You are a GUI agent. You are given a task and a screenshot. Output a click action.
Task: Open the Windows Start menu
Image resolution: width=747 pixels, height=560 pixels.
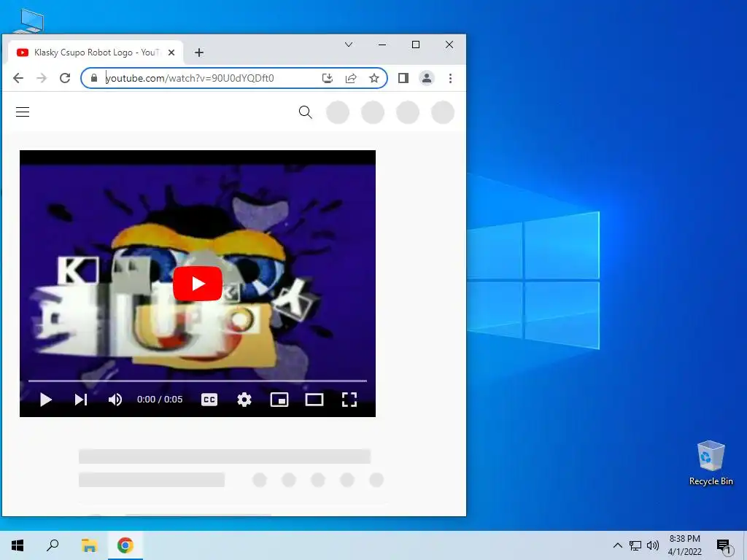point(18,545)
